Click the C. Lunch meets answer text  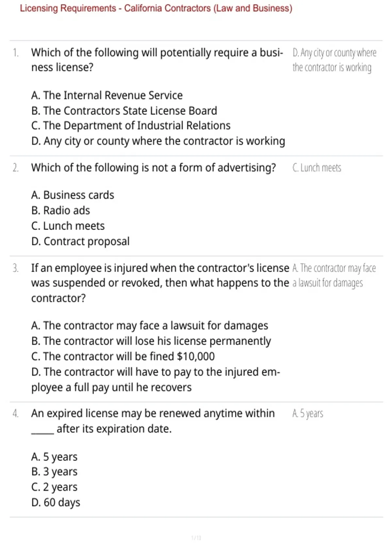(x=317, y=168)
